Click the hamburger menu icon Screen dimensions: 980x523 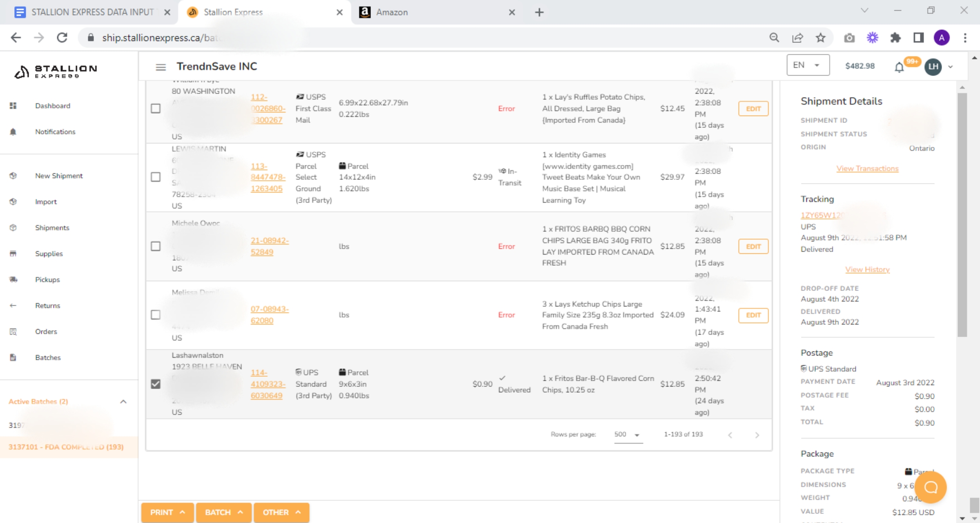tap(161, 67)
